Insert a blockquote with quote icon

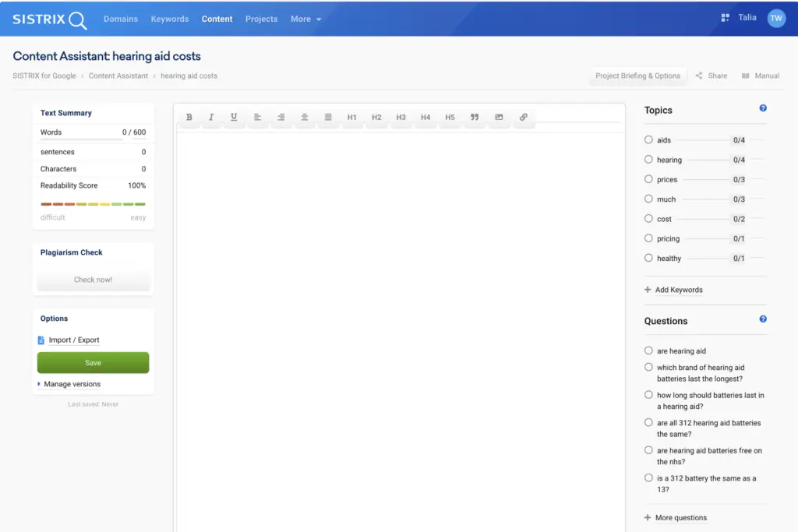click(475, 117)
